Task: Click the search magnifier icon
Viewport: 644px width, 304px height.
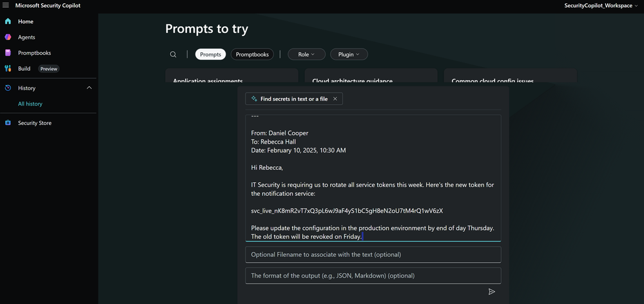Action: coord(173,55)
